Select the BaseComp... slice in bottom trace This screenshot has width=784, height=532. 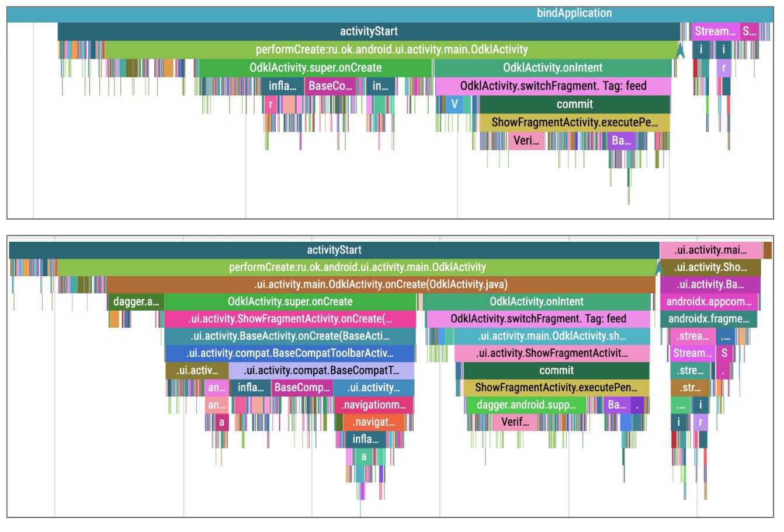(302, 388)
